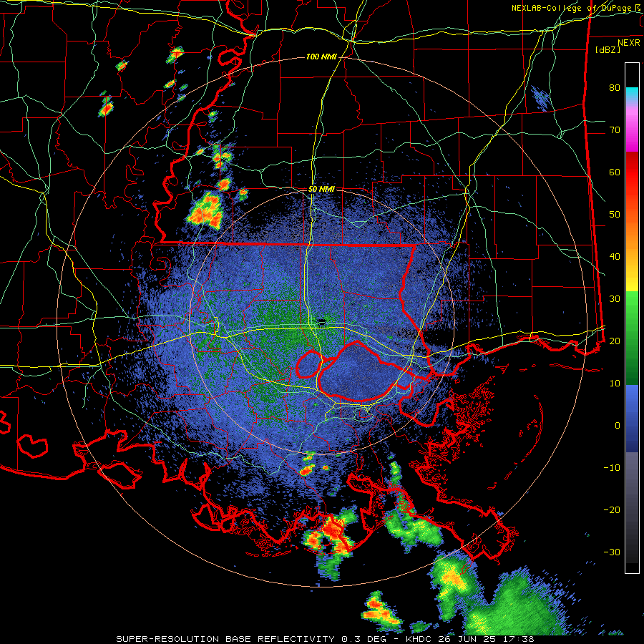Screen dimensions: 644x644
Task: Click the NEXR label above the color scale
Action: point(628,43)
